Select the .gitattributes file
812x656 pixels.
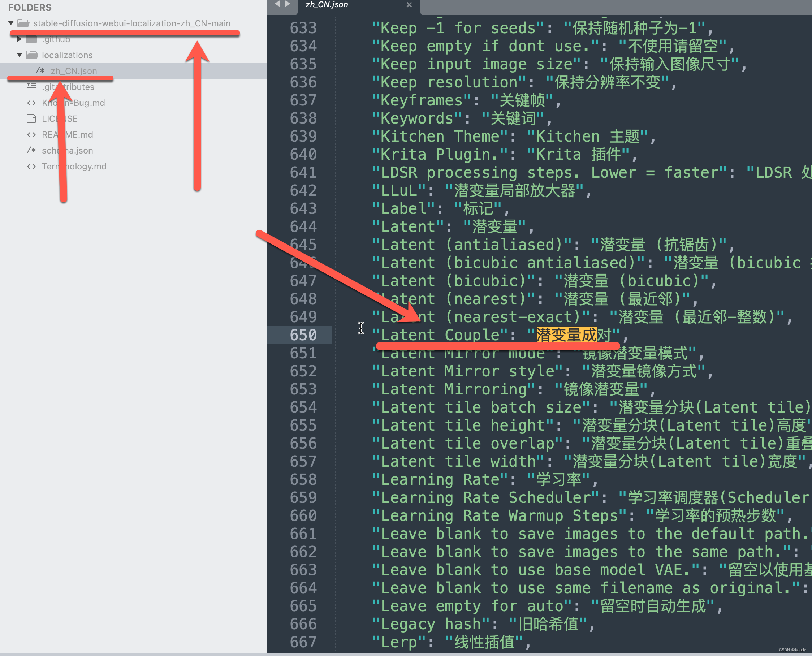(x=67, y=86)
